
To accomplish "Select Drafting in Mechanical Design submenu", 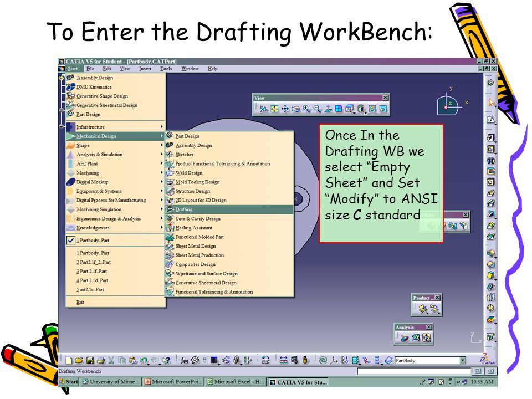I will click(229, 209).
